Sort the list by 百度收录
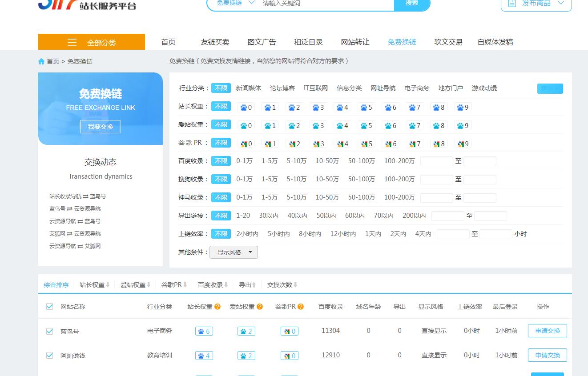Screen dimensions: 588x376 coord(213,285)
